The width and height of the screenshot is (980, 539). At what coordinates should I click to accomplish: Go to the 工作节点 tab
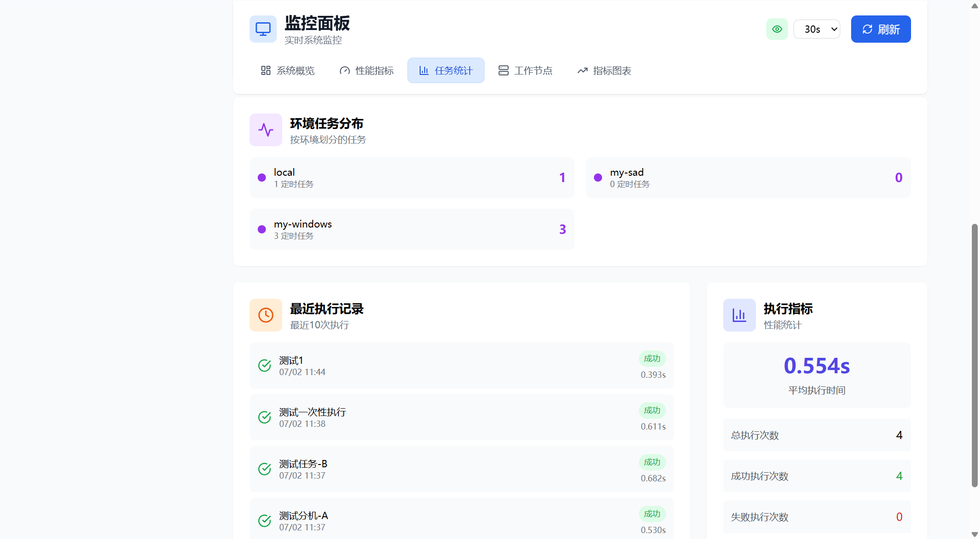[525, 70]
